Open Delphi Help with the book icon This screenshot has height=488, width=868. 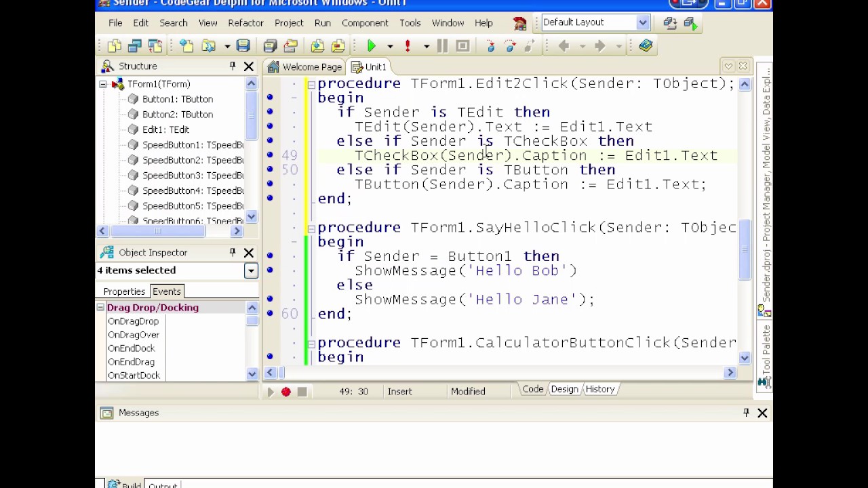coord(646,46)
